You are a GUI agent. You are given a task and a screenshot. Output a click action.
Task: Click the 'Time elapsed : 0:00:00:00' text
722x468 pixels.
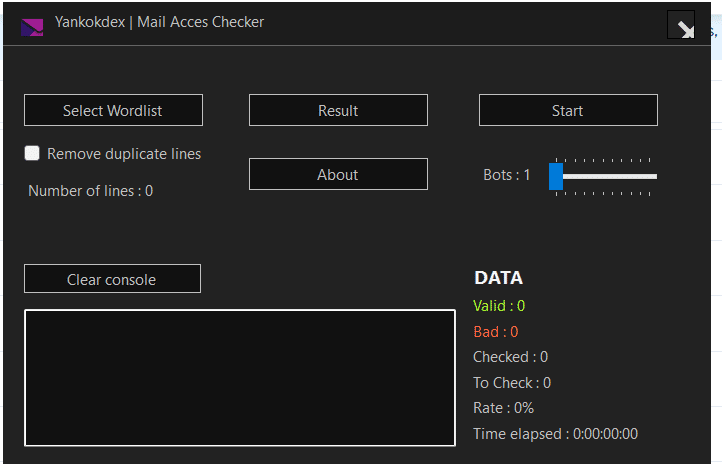(x=555, y=434)
